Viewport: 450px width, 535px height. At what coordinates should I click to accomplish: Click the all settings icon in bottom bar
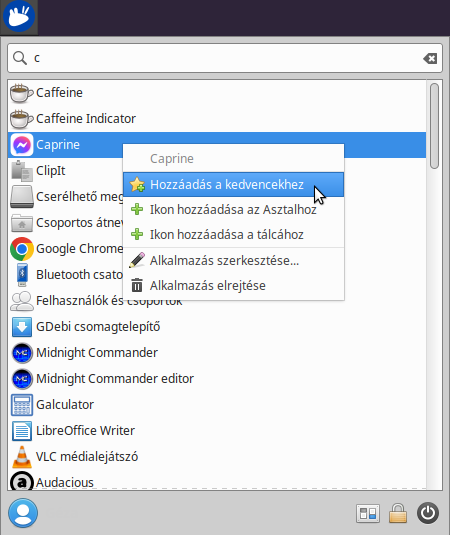point(368,513)
